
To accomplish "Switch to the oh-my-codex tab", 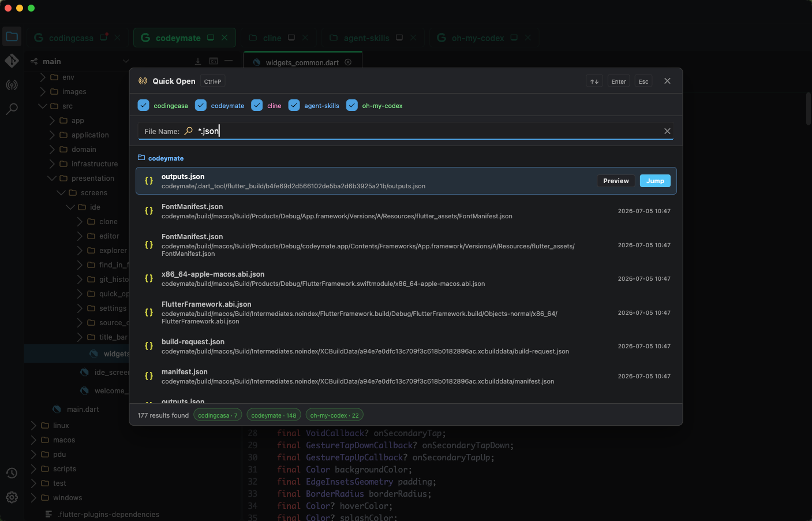I will tap(478, 38).
